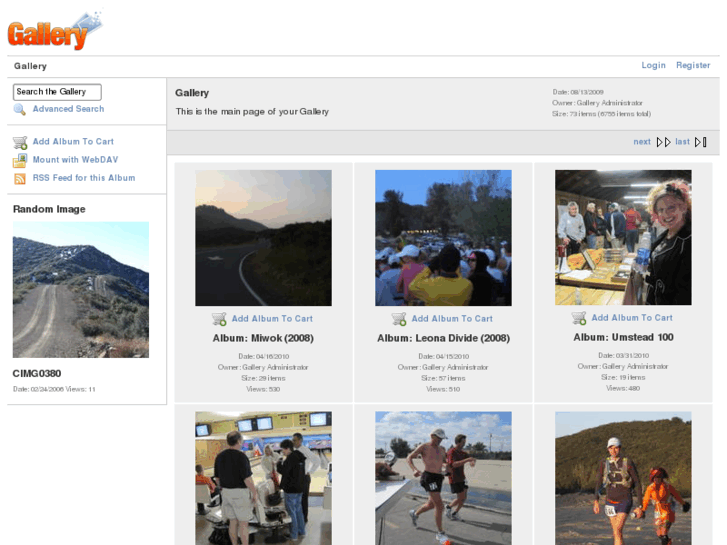The image size is (727, 545).
Task: Open the Leona Divide (2008) album thumbnail
Action: 443,238
